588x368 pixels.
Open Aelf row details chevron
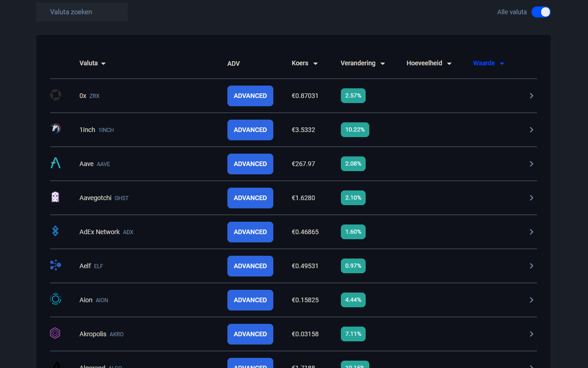(531, 266)
